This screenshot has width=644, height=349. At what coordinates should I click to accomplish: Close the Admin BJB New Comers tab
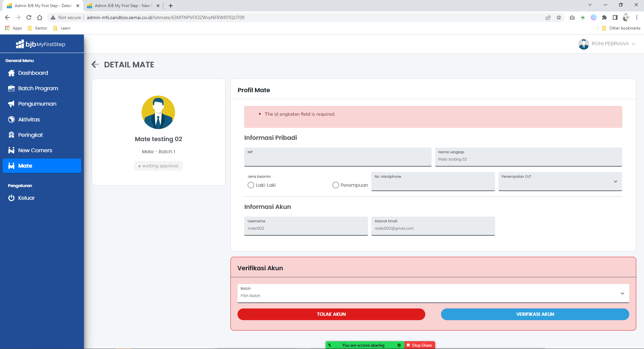158,6
